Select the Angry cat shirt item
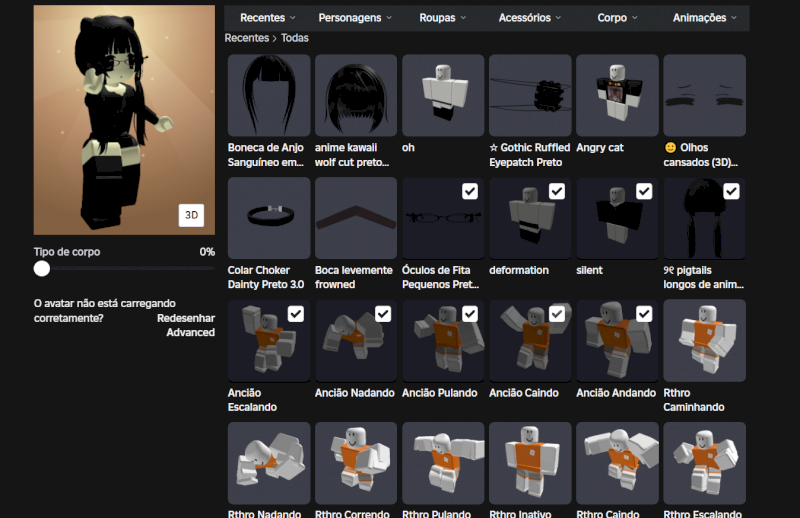The width and height of the screenshot is (800, 518). point(617,95)
